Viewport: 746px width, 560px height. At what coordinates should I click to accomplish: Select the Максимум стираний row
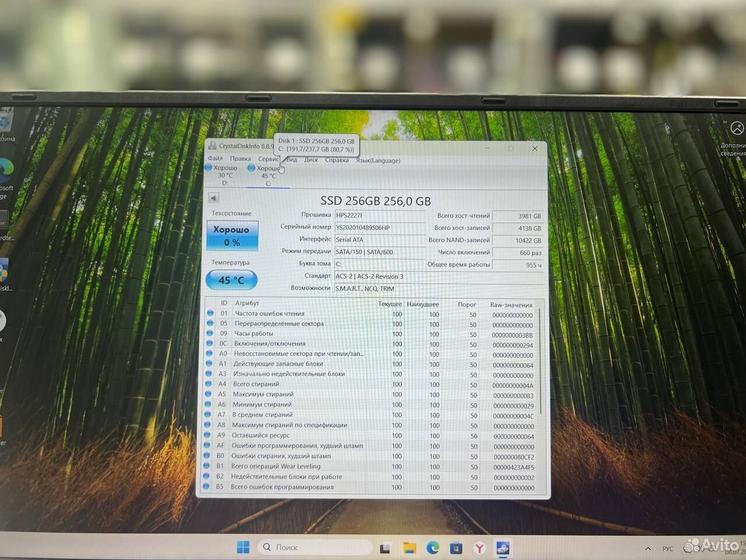coord(370,395)
